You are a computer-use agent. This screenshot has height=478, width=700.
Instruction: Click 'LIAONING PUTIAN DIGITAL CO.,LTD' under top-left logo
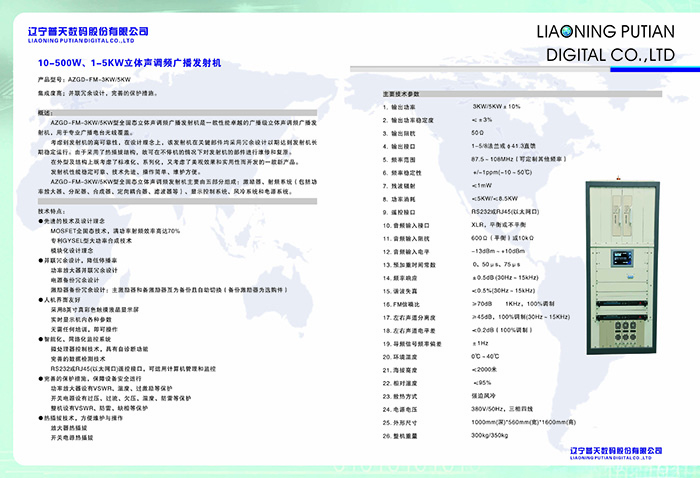(x=81, y=41)
